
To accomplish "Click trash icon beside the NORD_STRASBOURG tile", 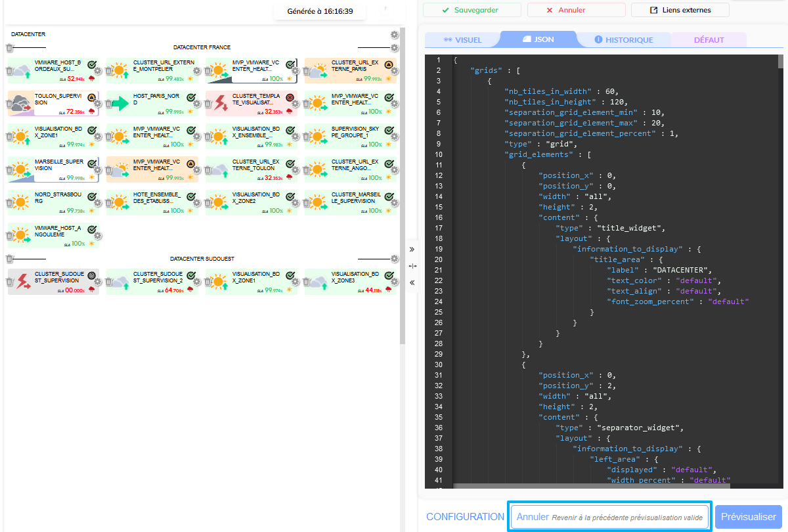I will [9, 203].
